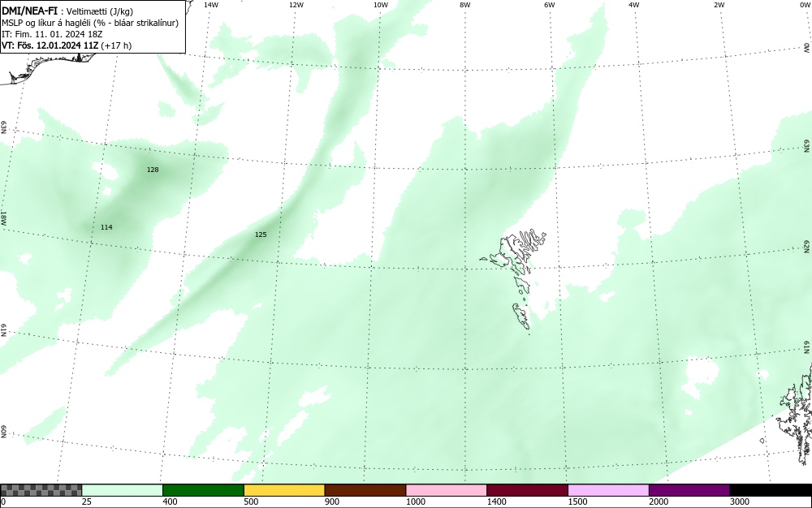Screen dimensions: 812x508
Task: Click the '62N' latitude label
Action: click(x=807, y=247)
